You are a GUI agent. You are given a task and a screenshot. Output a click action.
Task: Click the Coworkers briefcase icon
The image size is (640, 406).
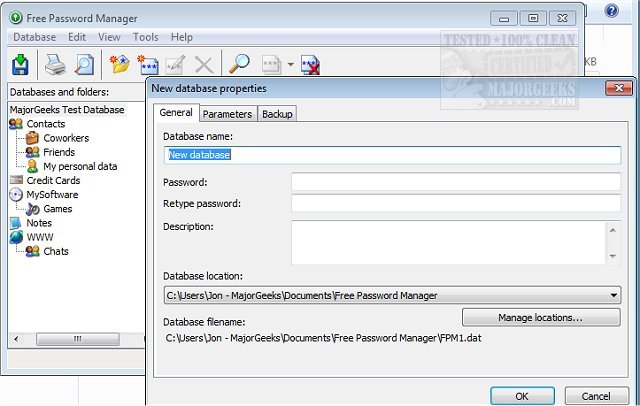point(32,138)
